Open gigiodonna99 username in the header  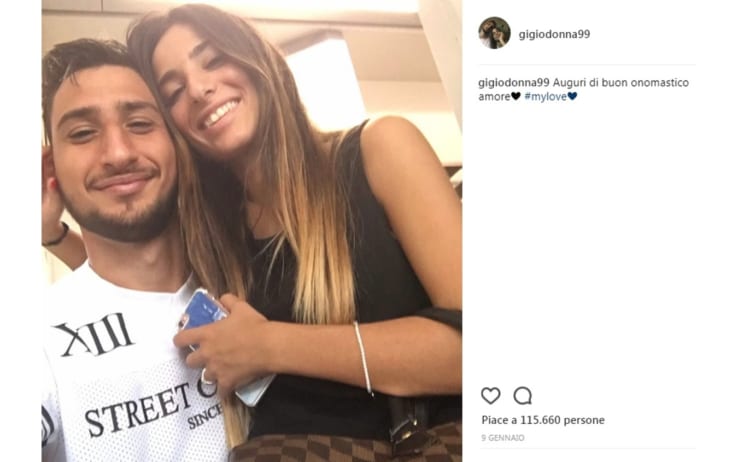(x=554, y=34)
